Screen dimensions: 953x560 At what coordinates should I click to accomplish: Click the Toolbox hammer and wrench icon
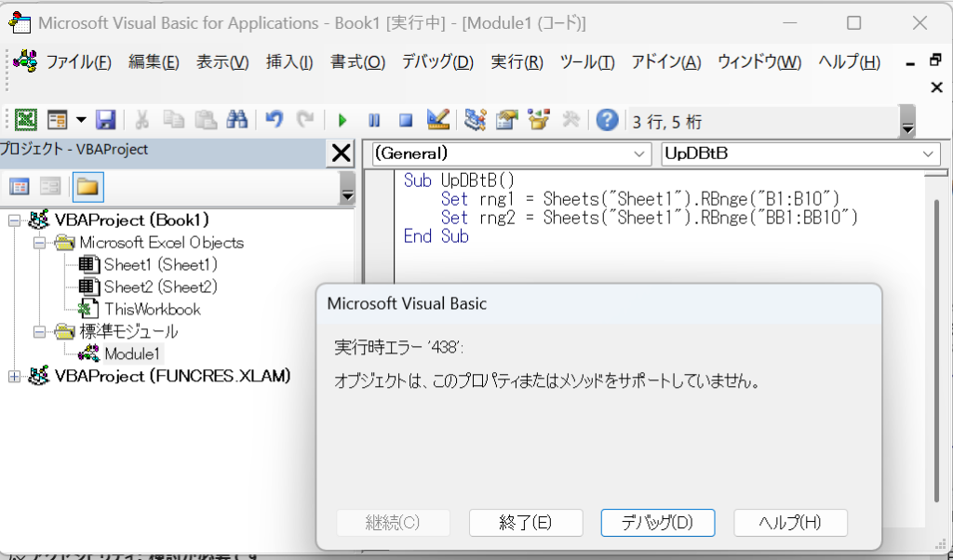[x=570, y=120]
